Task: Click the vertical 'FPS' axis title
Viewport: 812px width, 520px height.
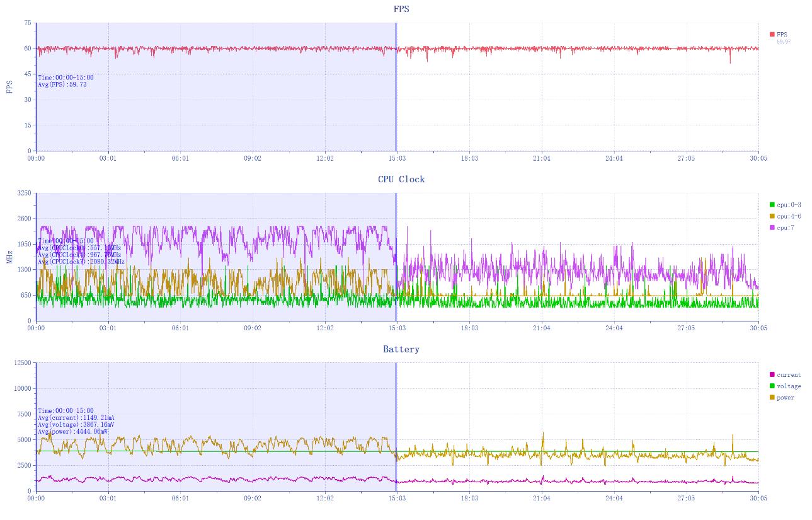Action: pos(9,87)
